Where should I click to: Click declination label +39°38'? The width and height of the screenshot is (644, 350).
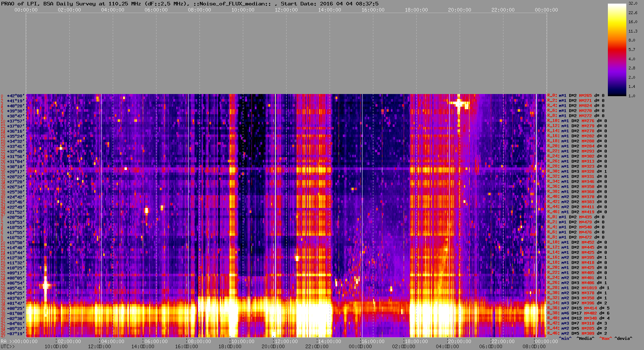pyautogui.click(x=16, y=111)
